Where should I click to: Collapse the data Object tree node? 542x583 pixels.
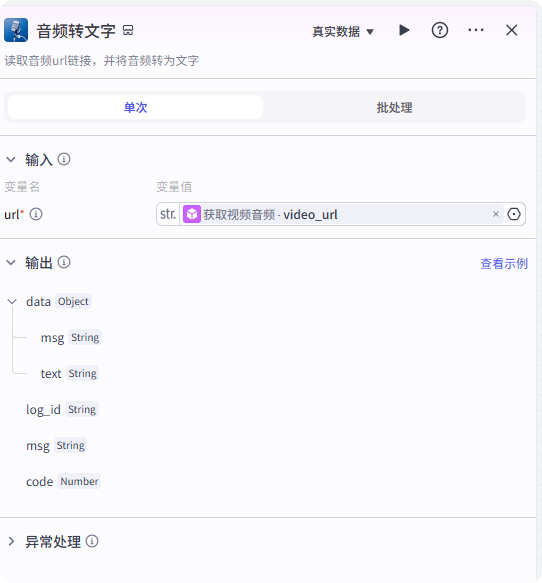point(12,302)
